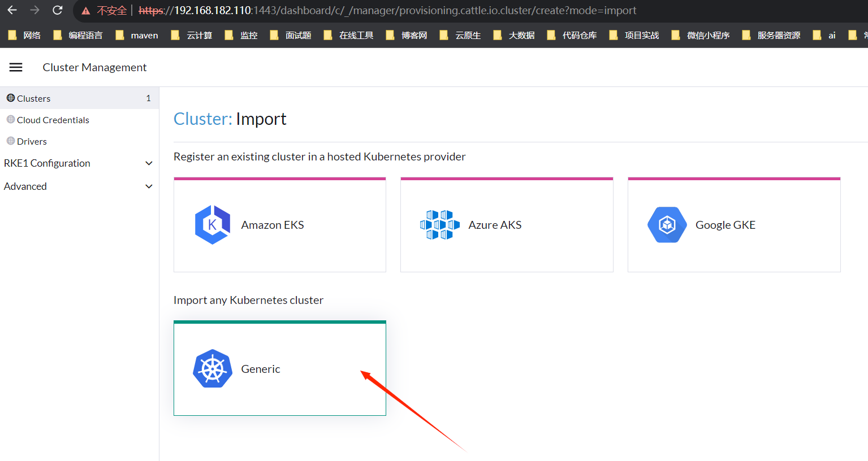The height and width of the screenshot is (461, 868).
Task: Open the 大数据 bookmark folder
Action: 514,35
